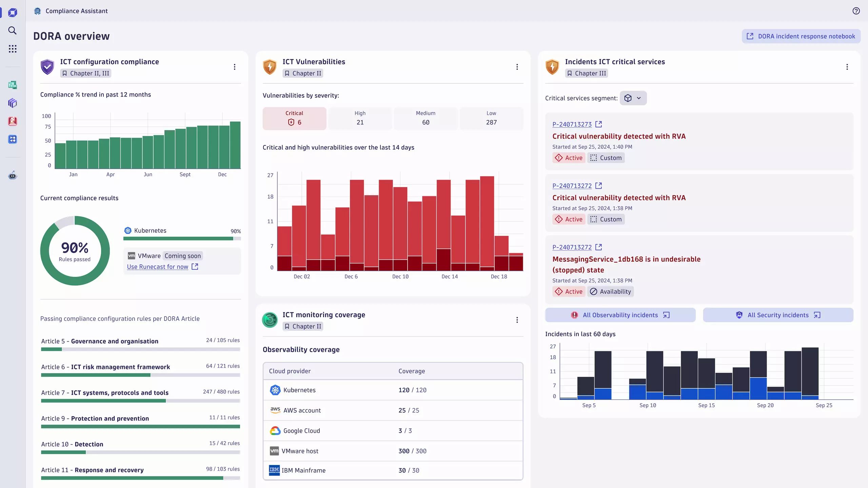
Task: Open the Incidents ICT critical services overflow menu
Action: [847, 67]
